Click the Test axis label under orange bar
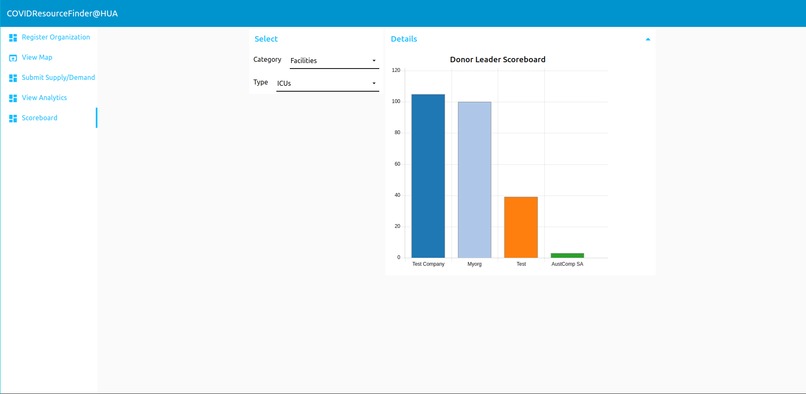The height and width of the screenshot is (394, 806). click(x=521, y=264)
